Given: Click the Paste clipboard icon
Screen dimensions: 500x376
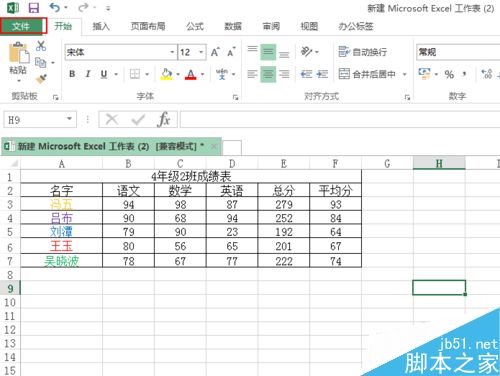Looking at the screenshot, I should tap(18, 52).
